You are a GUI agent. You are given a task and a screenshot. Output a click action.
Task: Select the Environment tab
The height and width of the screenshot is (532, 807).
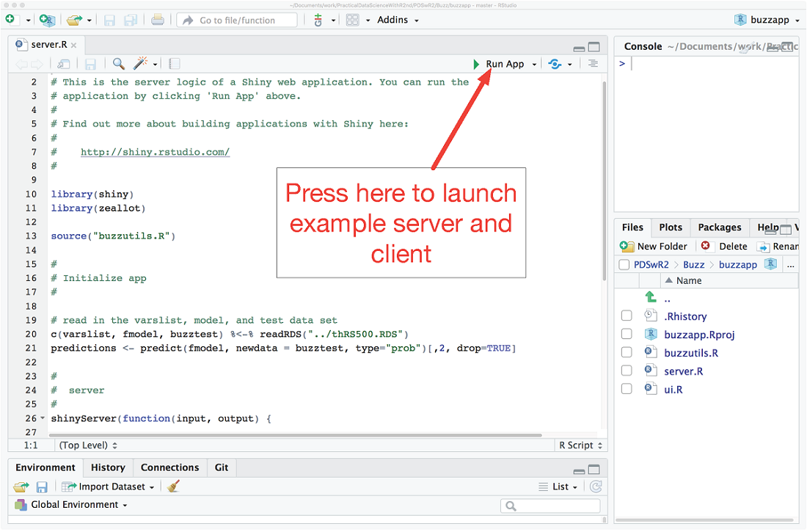point(45,467)
